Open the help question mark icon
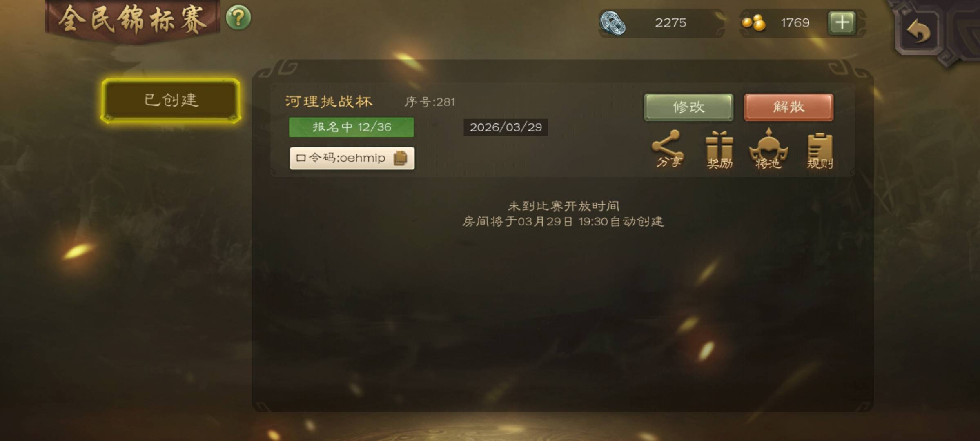980x441 pixels. pos(238,18)
